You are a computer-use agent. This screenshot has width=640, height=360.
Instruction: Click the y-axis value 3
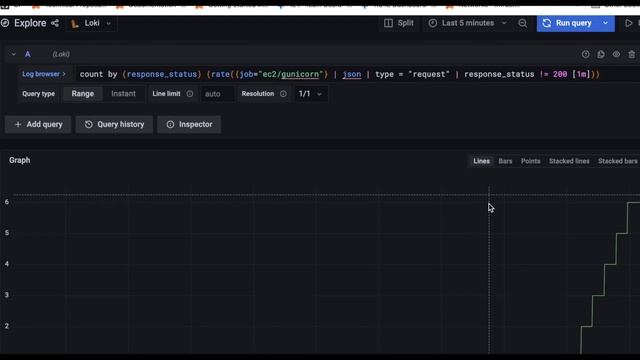point(7,295)
